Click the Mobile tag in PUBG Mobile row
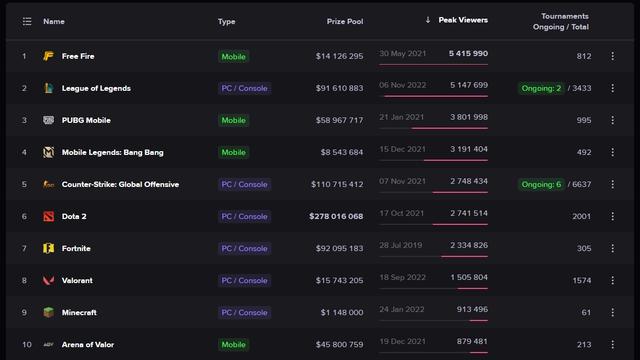 coord(233,120)
